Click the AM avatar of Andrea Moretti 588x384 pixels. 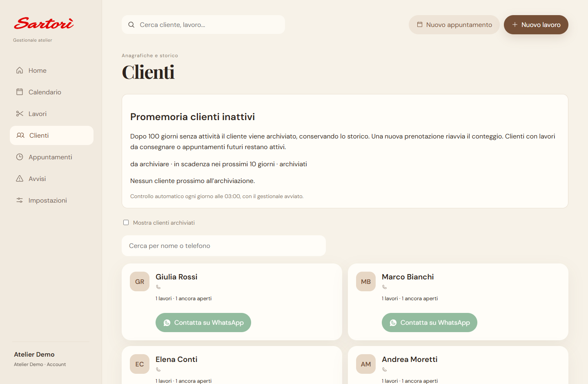click(366, 364)
